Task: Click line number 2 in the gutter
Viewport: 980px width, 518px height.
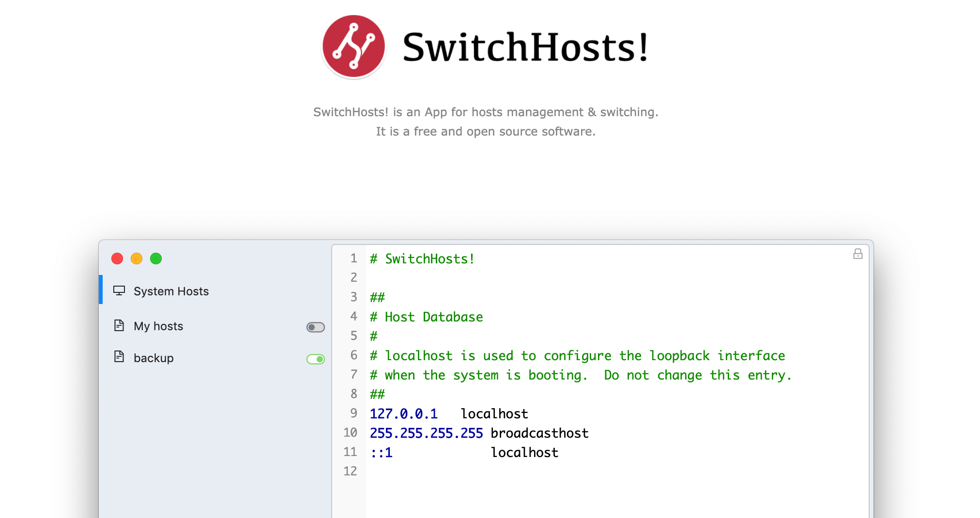Action: [x=354, y=277]
